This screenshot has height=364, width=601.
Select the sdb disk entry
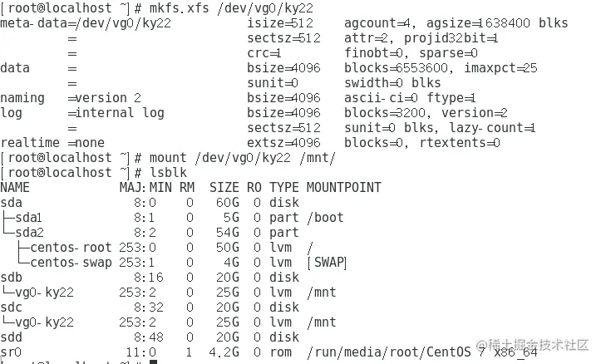12,277
